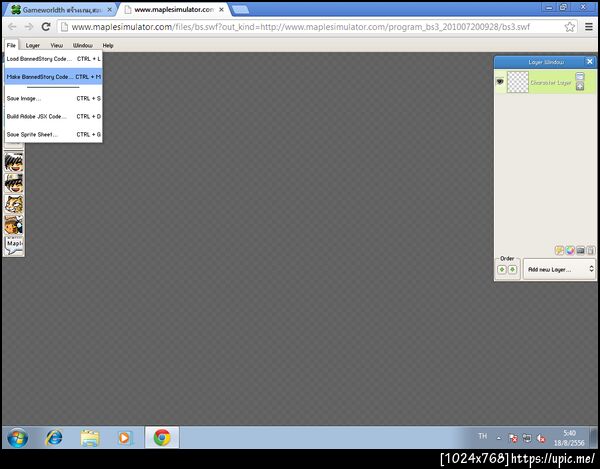Toggle Character Layer visibility eye
The height and width of the screenshot is (469, 600).
click(x=500, y=81)
